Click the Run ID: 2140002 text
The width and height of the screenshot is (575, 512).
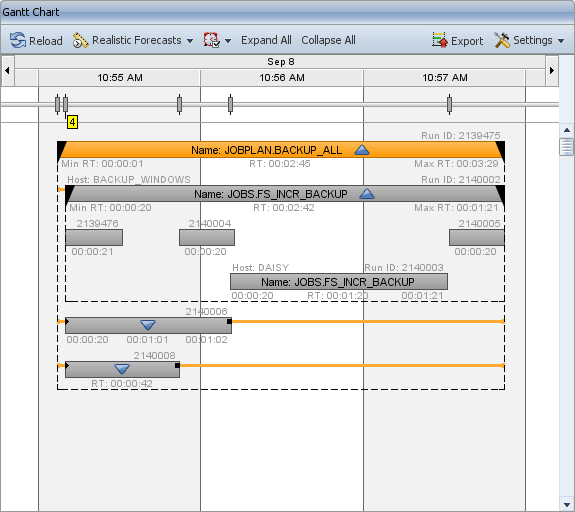(x=461, y=180)
